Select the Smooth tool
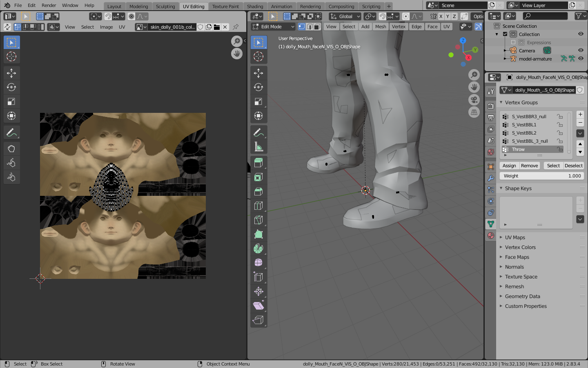The image size is (588, 368). click(258, 263)
